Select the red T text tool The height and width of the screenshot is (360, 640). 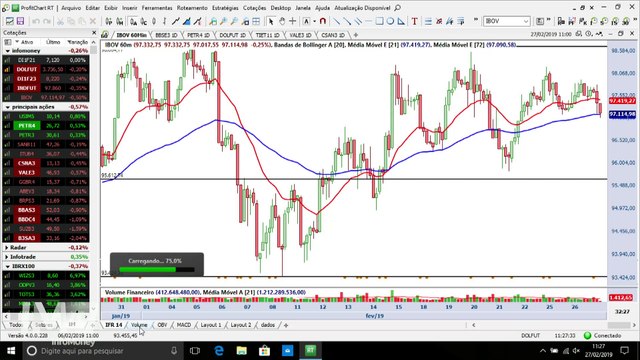(414, 21)
